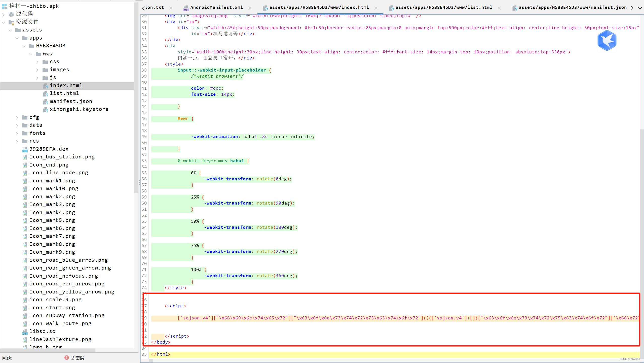The width and height of the screenshot is (644, 363).
Task: Click the Icon_bus_station.png image file icon
Action: coord(25,157)
